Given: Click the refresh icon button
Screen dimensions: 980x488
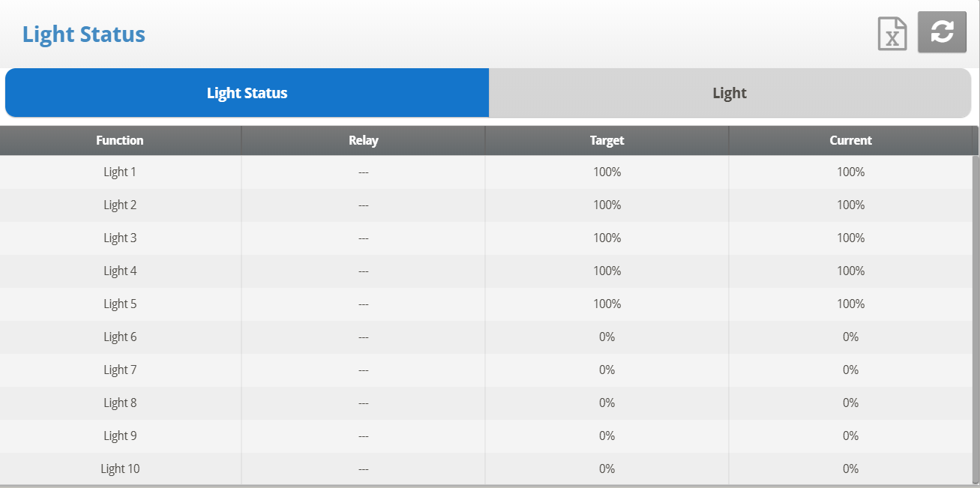Looking at the screenshot, I should 942,32.
